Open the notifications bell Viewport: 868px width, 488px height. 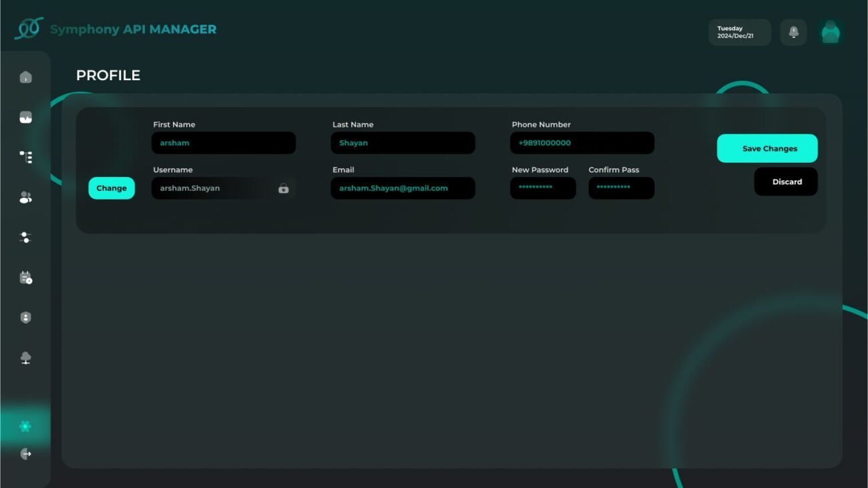793,32
